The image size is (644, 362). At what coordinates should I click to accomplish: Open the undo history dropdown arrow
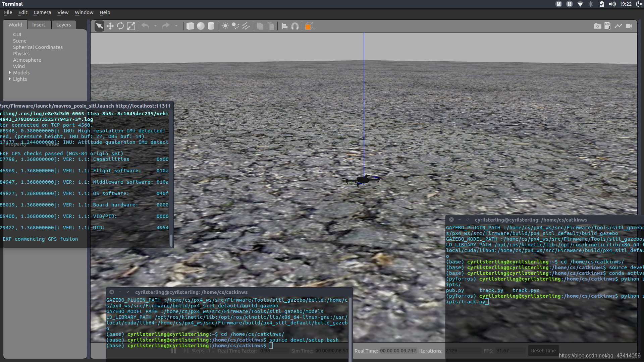pos(155,26)
